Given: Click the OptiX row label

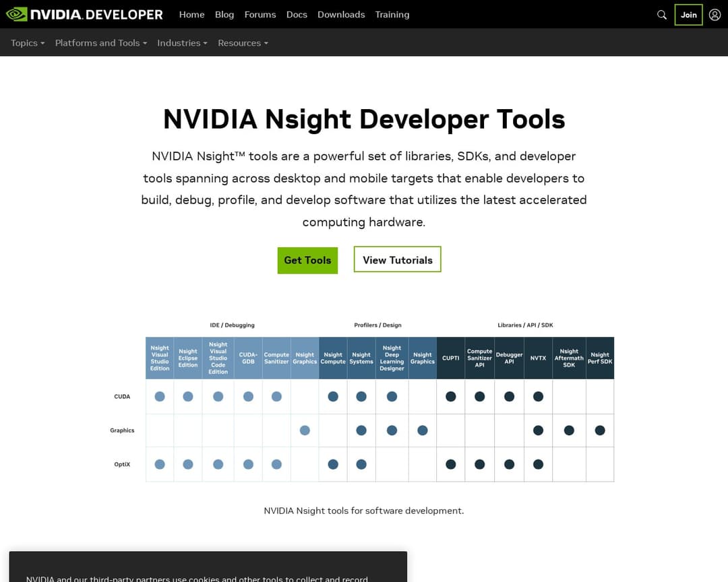Looking at the screenshot, I should click(x=122, y=464).
